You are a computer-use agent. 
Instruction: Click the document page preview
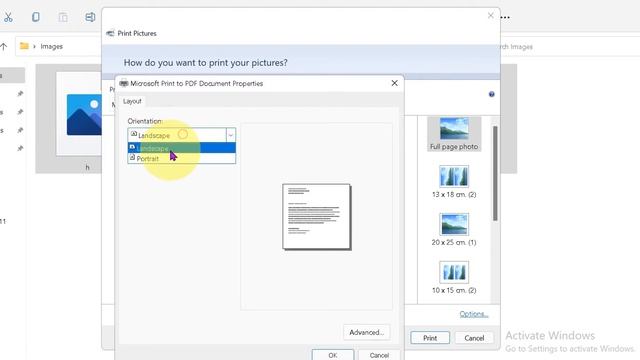[x=317, y=217]
